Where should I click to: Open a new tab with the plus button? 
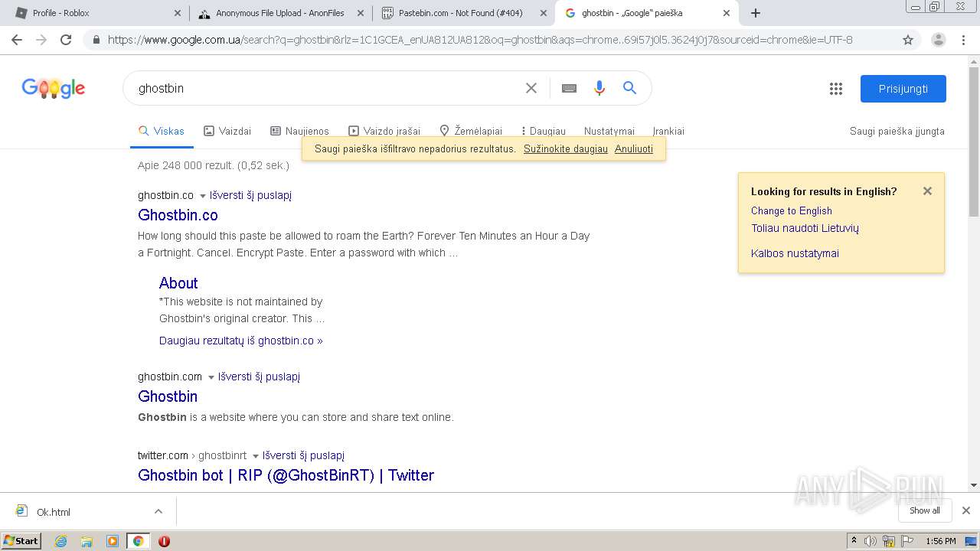point(756,13)
